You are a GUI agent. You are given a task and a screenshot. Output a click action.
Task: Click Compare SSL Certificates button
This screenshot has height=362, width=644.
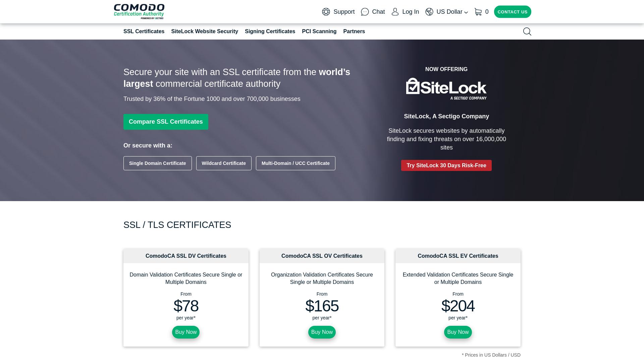[166, 122]
